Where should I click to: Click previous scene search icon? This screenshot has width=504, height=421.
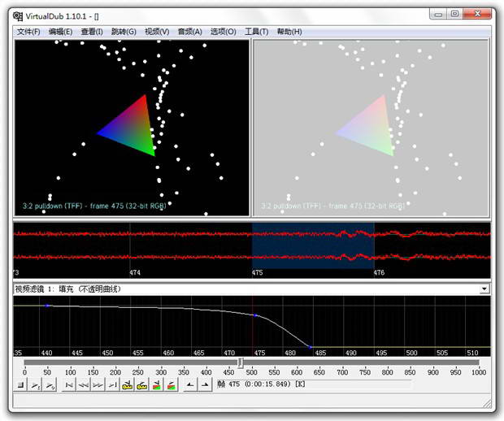157,384
